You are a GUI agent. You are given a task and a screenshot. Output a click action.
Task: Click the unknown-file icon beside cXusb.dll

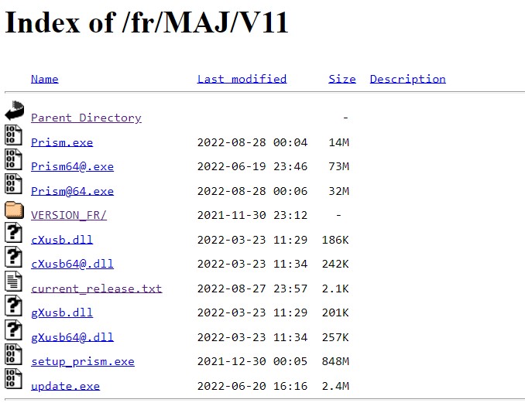[13, 234]
